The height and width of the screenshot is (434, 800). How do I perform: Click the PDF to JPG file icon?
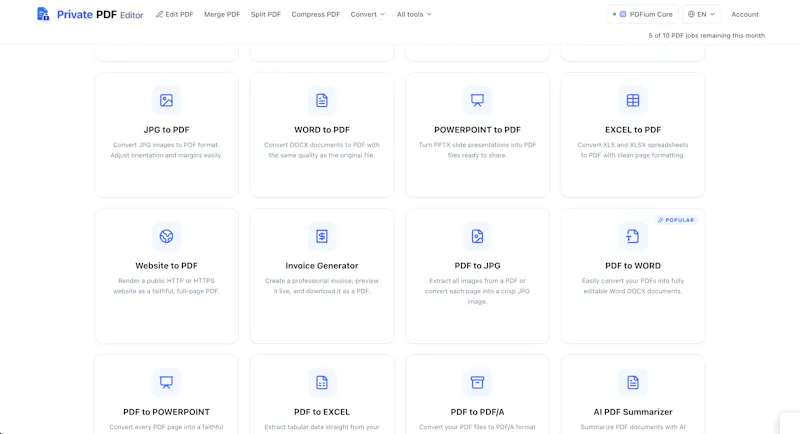click(x=478, y=236)
